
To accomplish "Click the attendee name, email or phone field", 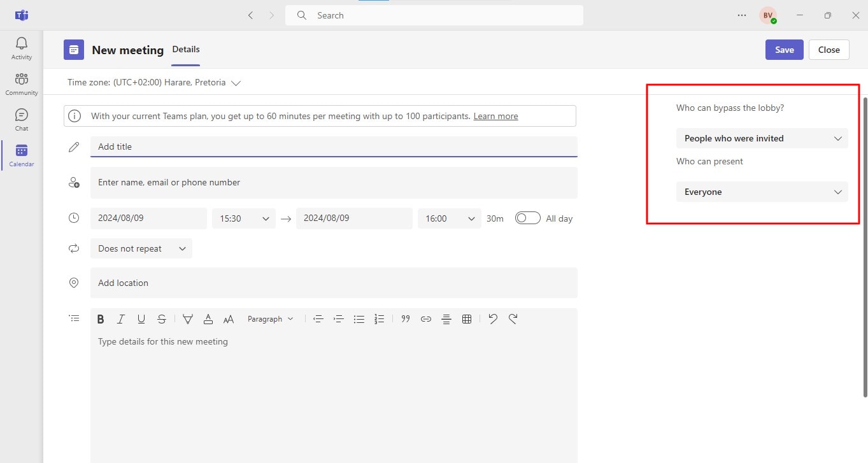I will [334, 182].
